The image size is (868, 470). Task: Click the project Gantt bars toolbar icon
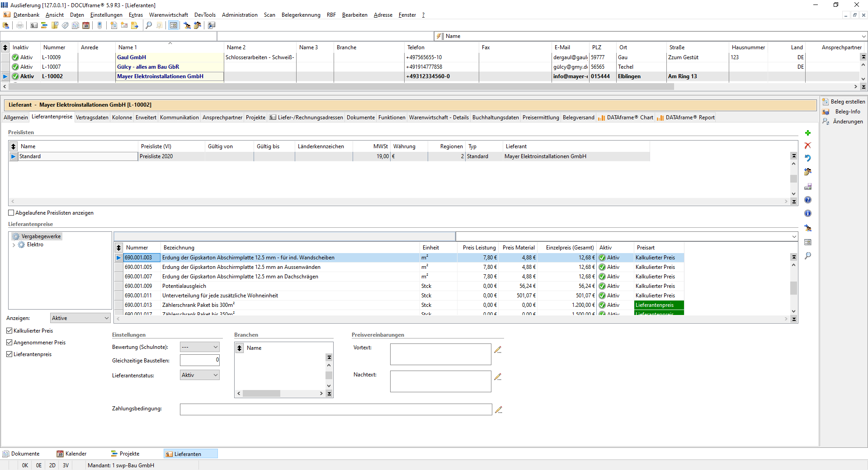point(44,25)
